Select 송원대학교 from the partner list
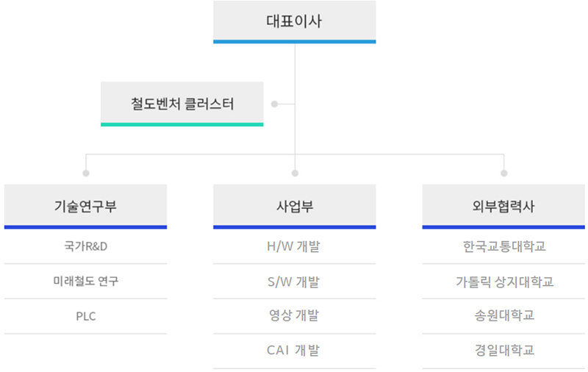Viewport: 588px width, 372px height. pyautogui.click(x=503, y=316)
